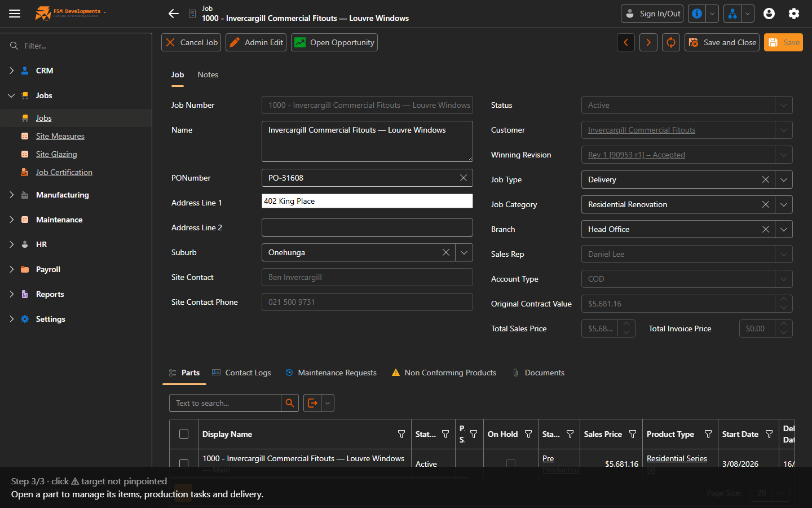812x508 pixels.
Task: Go to next job record arrow
Action: click(648, 42)
